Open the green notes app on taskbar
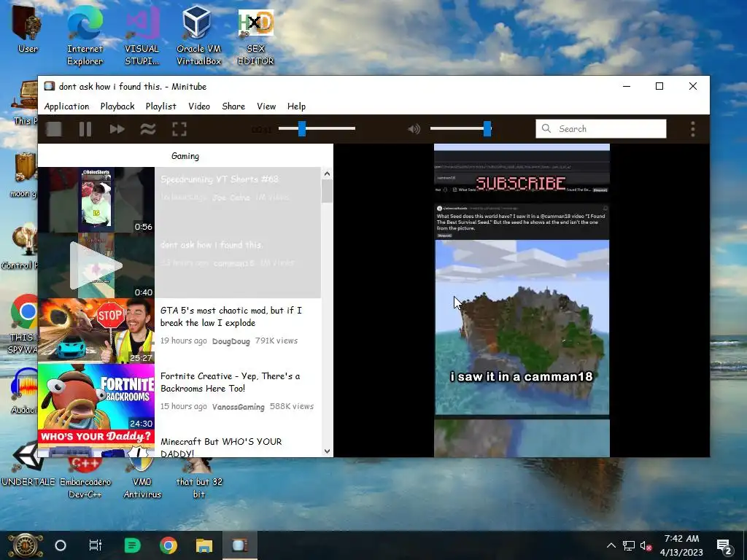 point(132,545)
